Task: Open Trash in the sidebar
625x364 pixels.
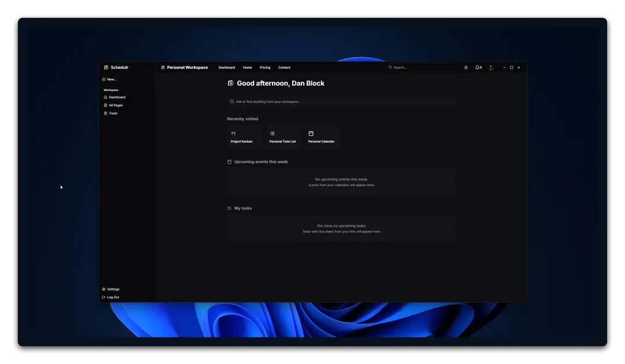Action: coord(113,113)
